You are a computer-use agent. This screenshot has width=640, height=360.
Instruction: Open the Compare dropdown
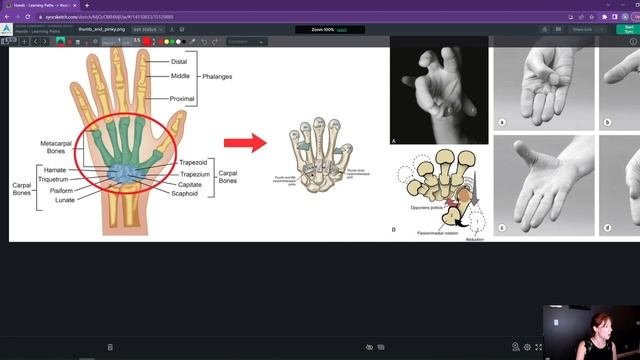(x=246, y=42)
